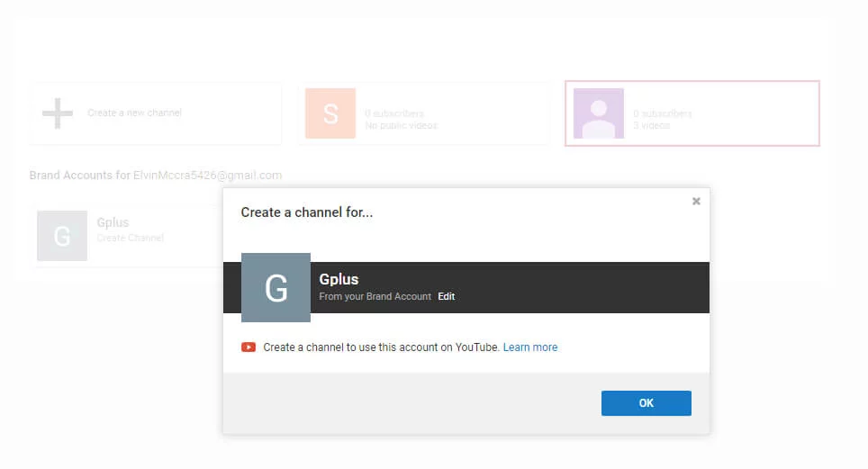Click the '0 subscribers, No public videos' channel text
The image size is (868, 469).
click(x=401, y=120)
